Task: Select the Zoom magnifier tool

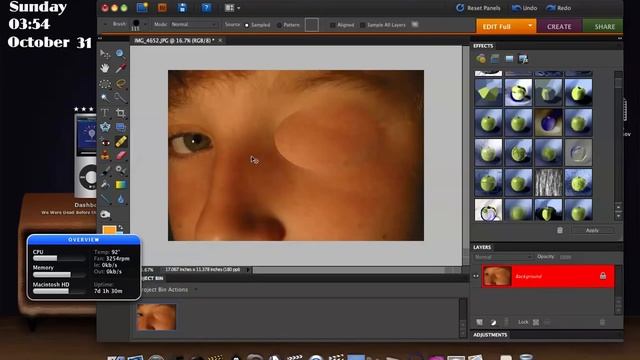Action: pyautogui.click(x=120, y=53)
